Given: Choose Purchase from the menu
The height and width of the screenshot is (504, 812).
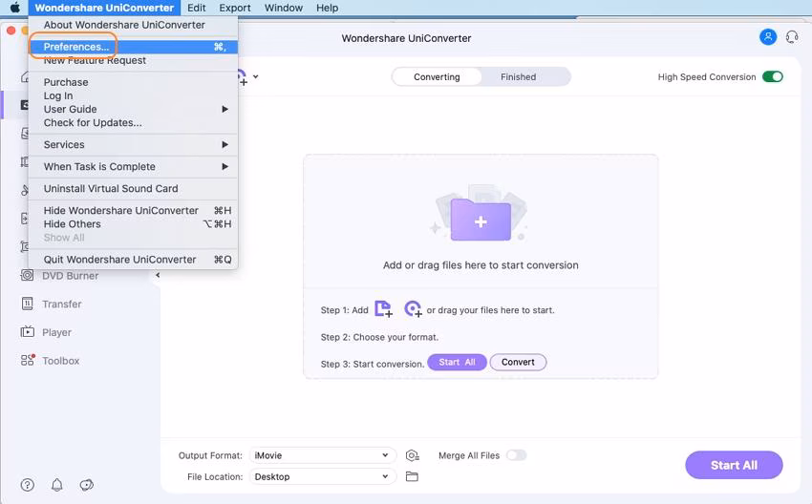Looking at the screenshot, I should pyautogui.click(x=133, y=82).
